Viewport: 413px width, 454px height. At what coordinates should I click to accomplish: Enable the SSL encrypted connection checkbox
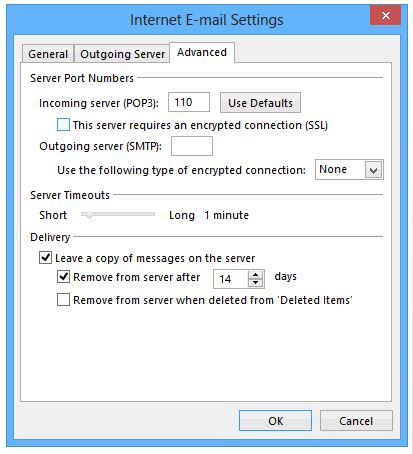point(63,125)
